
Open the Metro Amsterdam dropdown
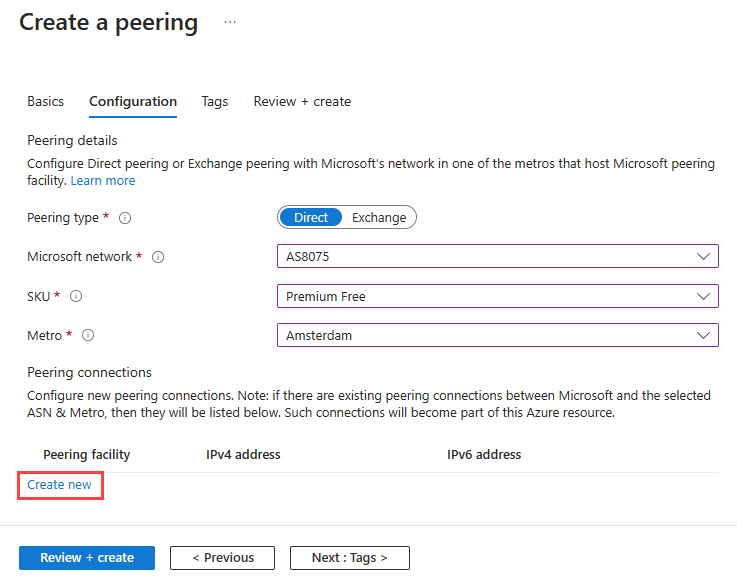pyautogui.click(x=498, y=335)
